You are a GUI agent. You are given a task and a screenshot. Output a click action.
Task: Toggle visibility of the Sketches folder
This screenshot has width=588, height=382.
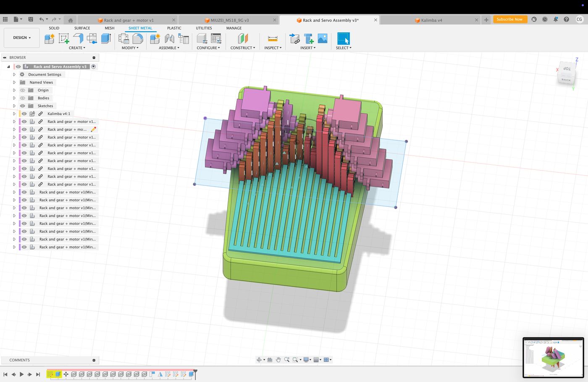click(x=23, y=106)
